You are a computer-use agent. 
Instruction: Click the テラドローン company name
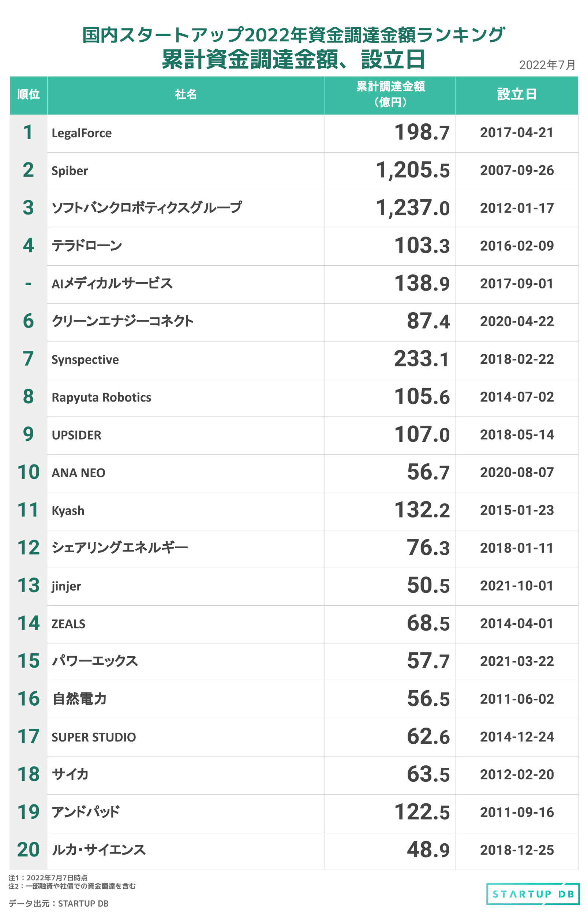pyautogui.click(x=87, y=246)
